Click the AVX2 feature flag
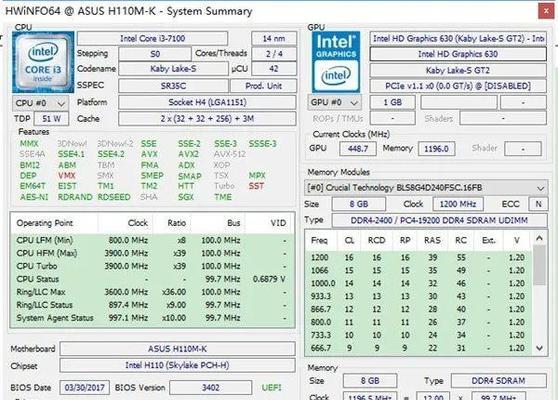 pyautogui.click(x=188, y=154)
